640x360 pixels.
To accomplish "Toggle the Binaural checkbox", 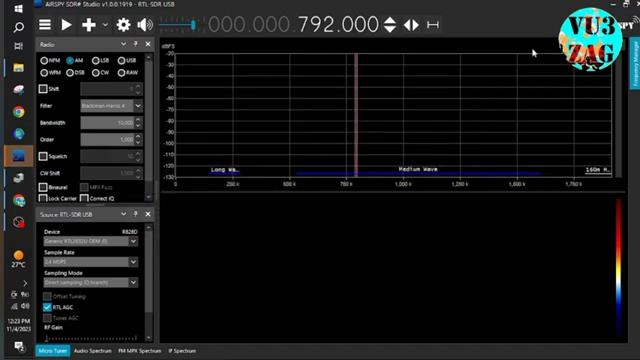I will point(43,187).
